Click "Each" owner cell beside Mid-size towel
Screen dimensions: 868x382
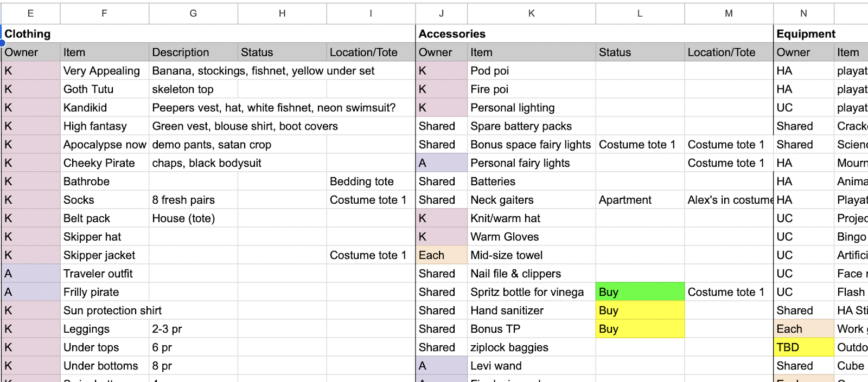pyautogui.click(x=441, y=255)
